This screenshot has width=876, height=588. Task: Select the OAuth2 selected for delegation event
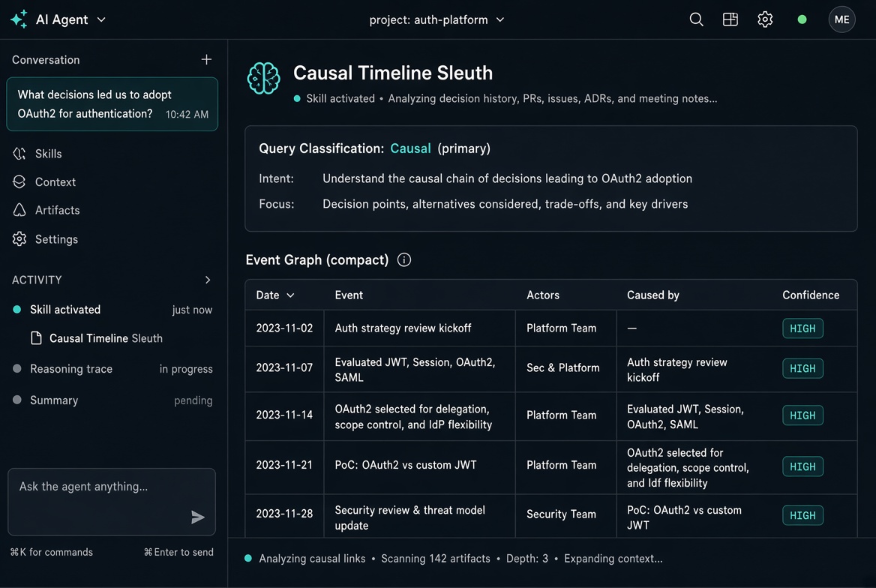[x=413, y=417]
